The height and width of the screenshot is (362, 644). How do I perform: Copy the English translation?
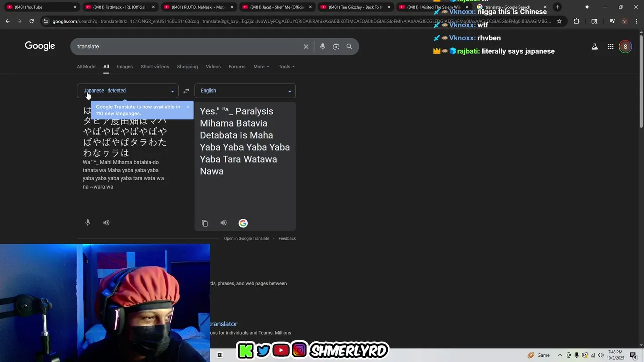point(205,223)
